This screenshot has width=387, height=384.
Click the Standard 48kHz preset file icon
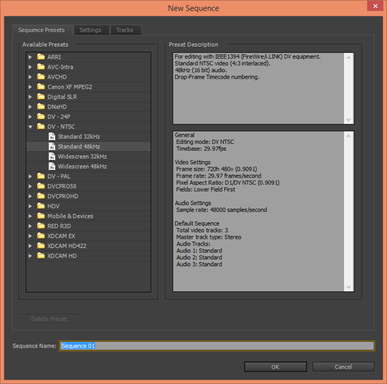(52, 146)
